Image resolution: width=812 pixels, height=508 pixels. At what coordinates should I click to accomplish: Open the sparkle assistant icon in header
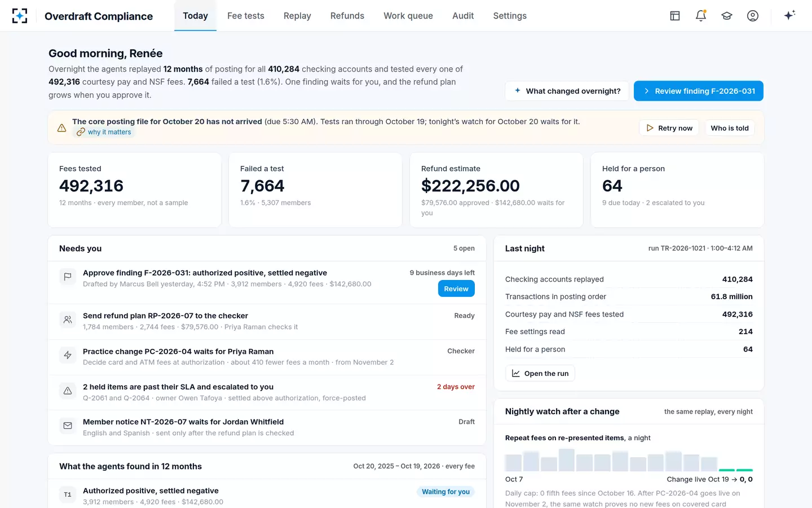pos(789,15)
